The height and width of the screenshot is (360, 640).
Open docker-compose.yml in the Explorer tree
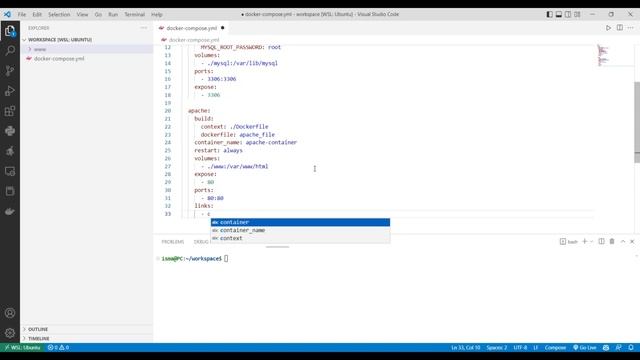[x=59, y=58]
